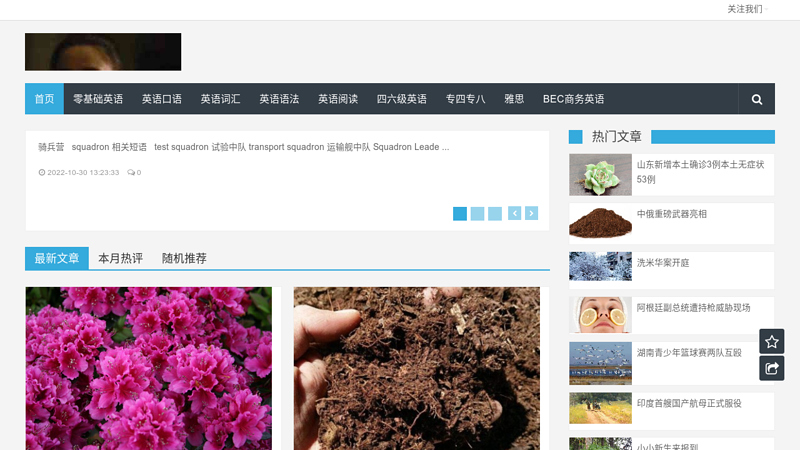The height and width of the screenshot is (450, 800).
Task: Go to next slide arrow
Action: click(x=531, y=213)
